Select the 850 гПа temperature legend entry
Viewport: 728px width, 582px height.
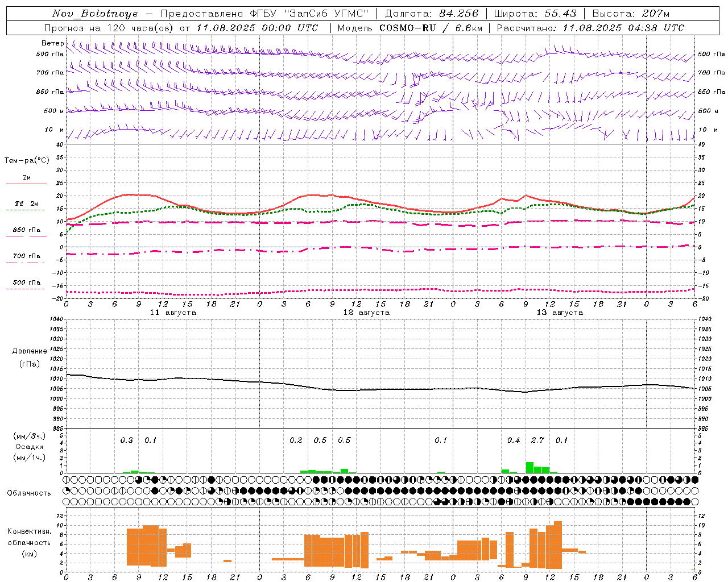[27, 230]
